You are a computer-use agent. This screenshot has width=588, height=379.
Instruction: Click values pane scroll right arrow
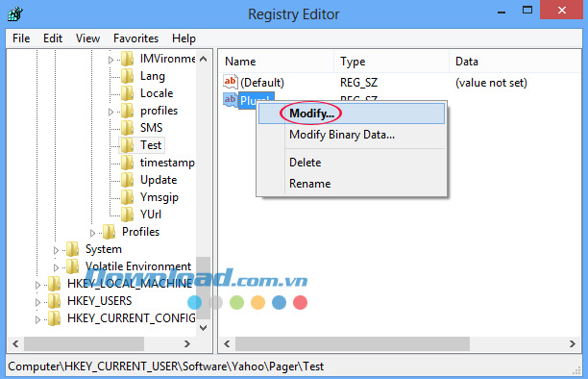pyautogui.click(x=572, y=343)
